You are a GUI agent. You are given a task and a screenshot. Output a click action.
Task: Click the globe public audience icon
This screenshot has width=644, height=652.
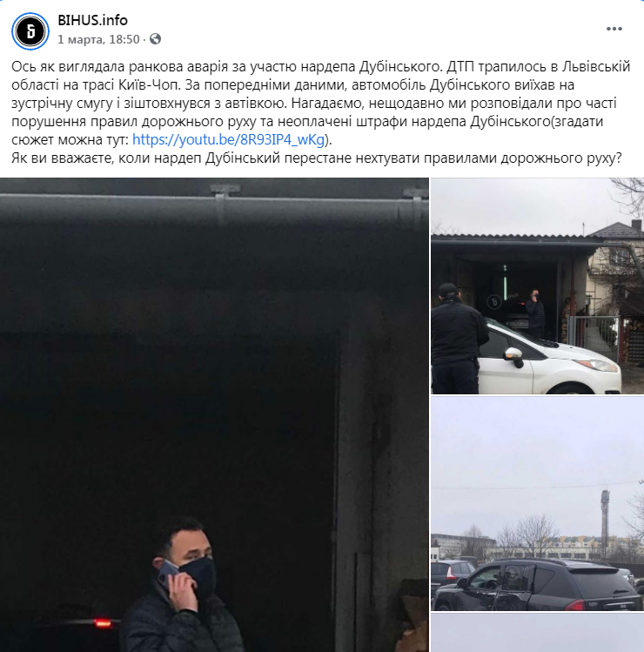(155, 39)
